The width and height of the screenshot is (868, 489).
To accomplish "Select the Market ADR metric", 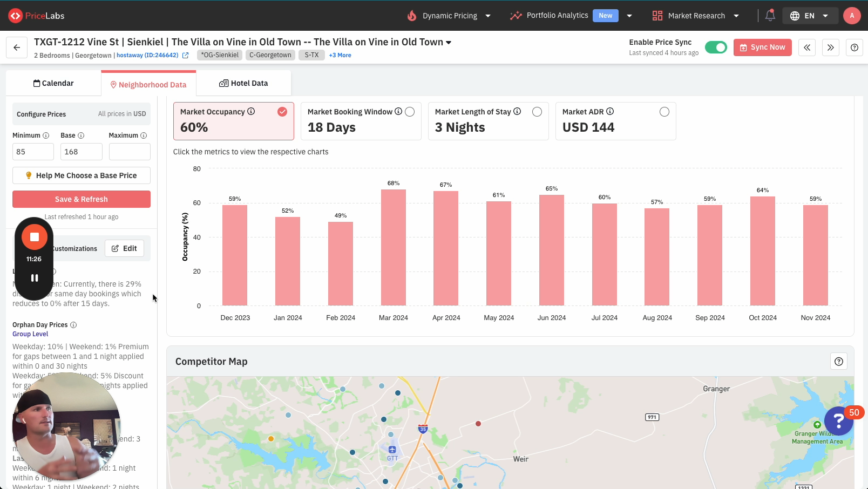I will (664, 112).
